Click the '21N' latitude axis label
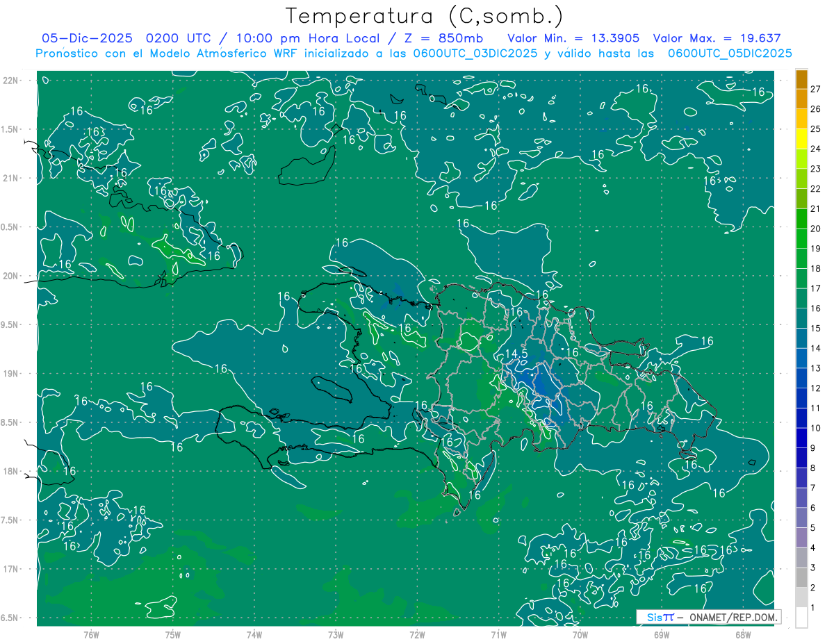The width and height of the screenshot is (834, 644). coord(9,178)
